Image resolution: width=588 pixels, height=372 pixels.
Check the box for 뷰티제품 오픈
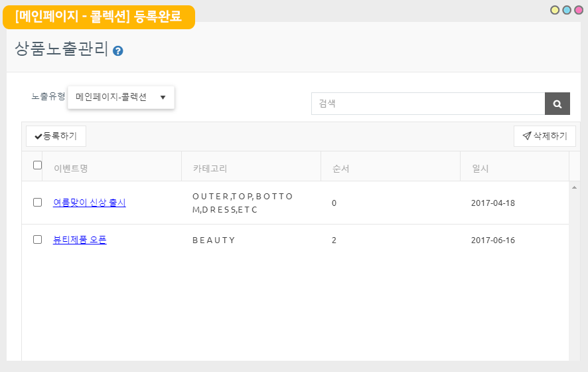38,240
